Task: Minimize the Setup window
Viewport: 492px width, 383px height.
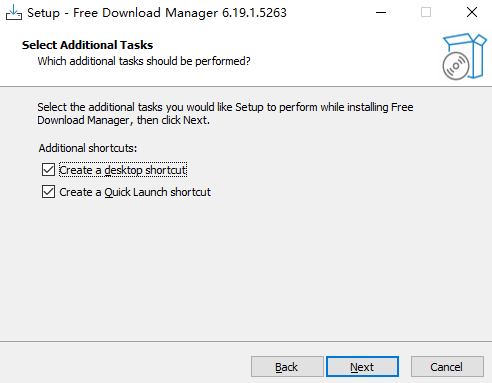Action: [381, 13]
